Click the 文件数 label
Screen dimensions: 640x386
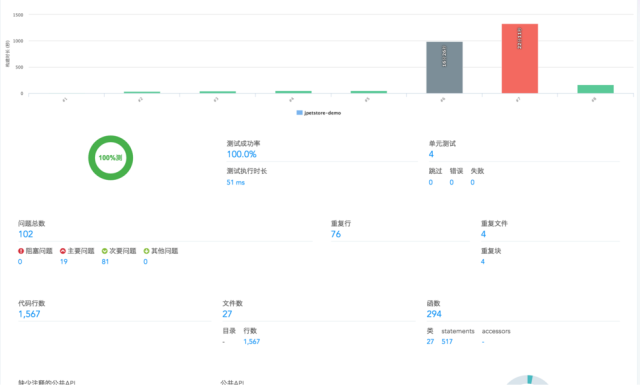point(232,304)
